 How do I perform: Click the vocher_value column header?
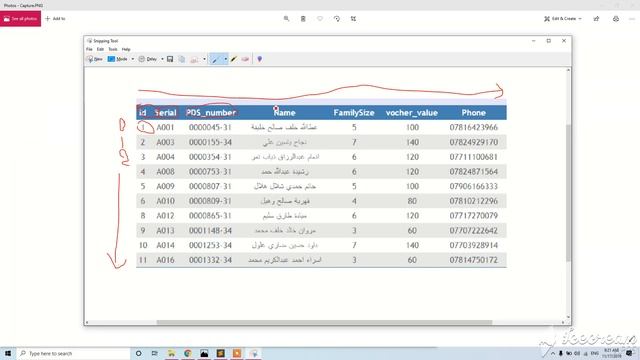pos(412,113)
